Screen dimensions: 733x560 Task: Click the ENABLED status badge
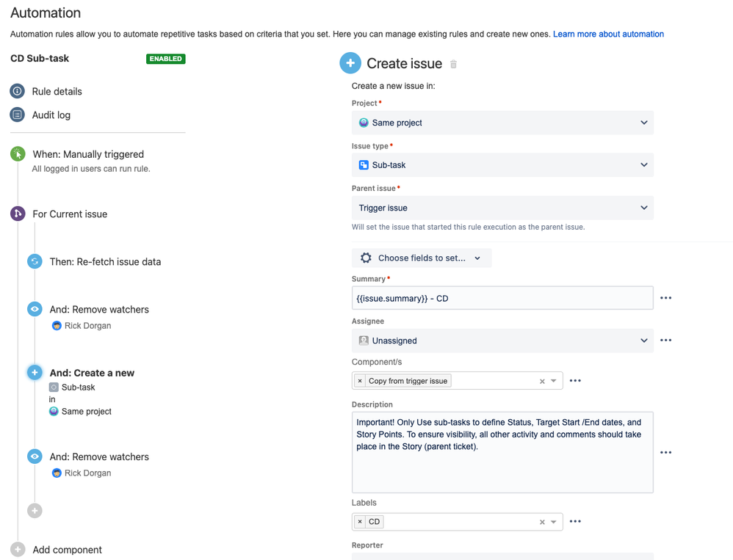click(x=165, y=59)
